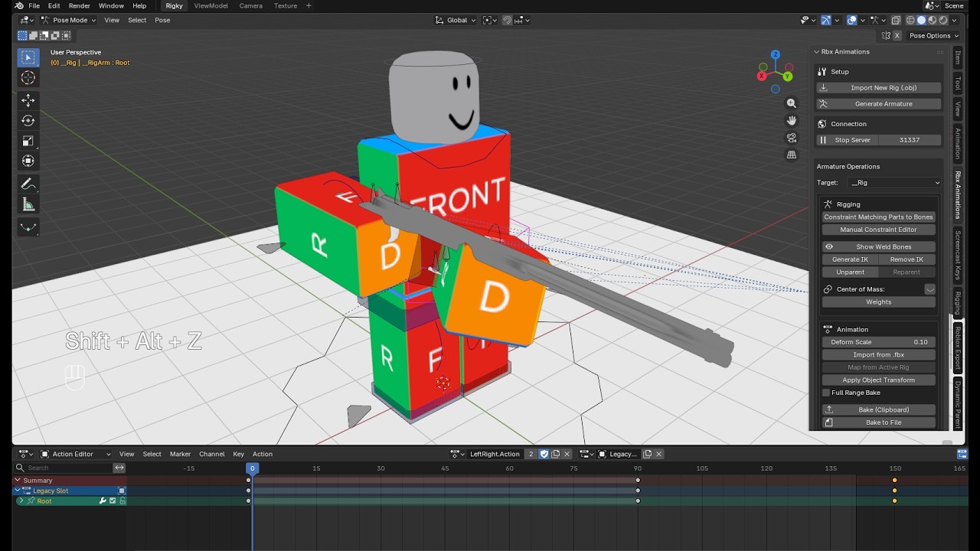Select the Select Box tool in toolbar
The height and width of the screenshot is (551, 980).
click(28, 57)
